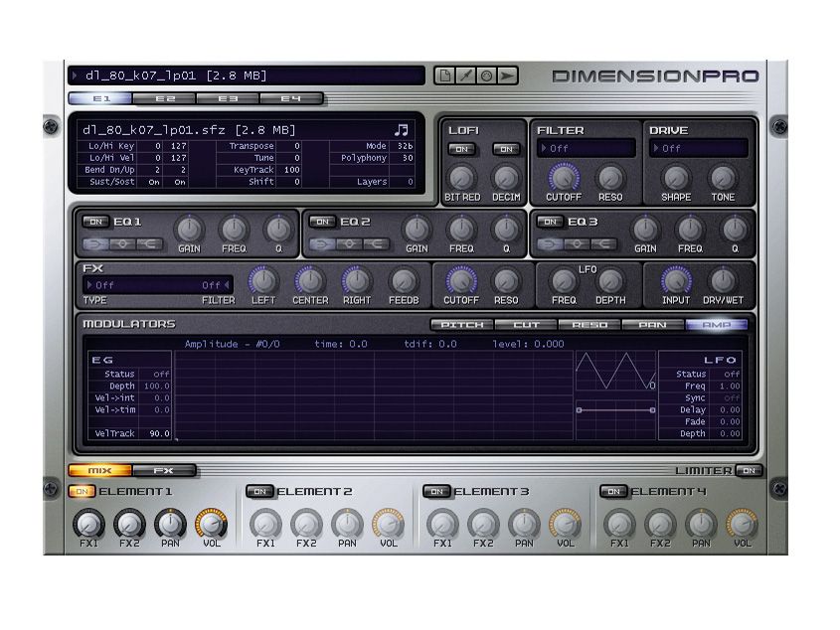Open the Filter type dropdown showing Off
The image size is (840, 630).
click(x=587, y=148)
